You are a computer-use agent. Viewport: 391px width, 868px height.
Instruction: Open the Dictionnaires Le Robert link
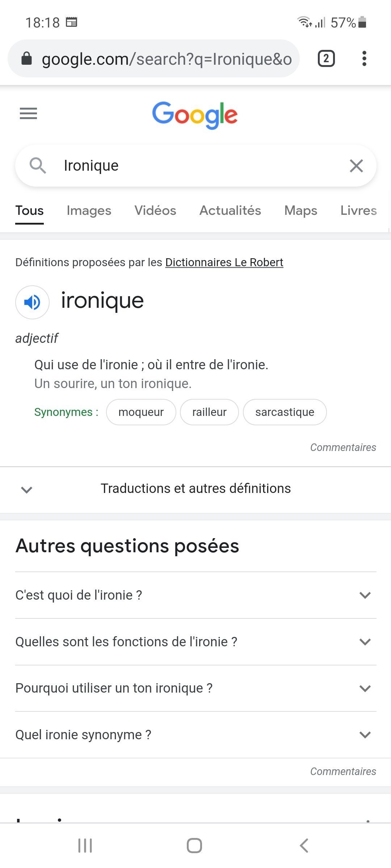tap(224, 262)
